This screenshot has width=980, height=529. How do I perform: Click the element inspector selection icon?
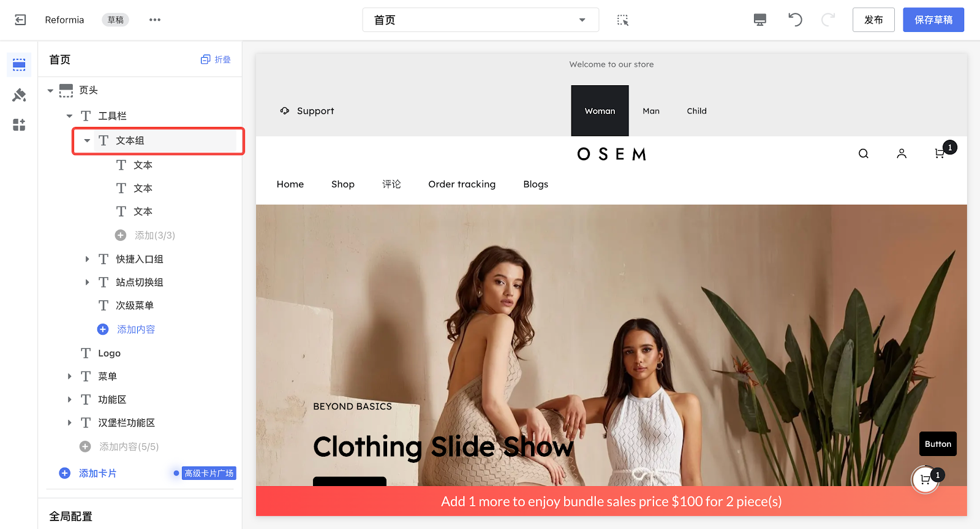point(622,20)
